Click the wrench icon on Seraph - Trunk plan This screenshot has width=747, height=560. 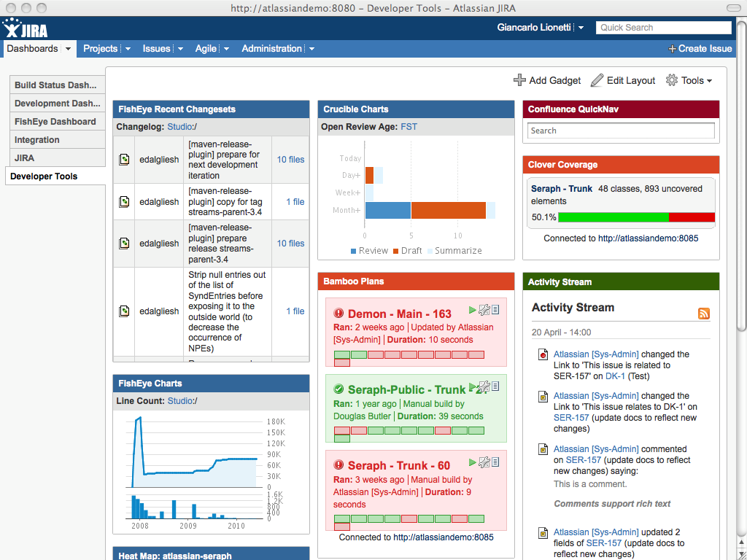(x=484, y=462)
